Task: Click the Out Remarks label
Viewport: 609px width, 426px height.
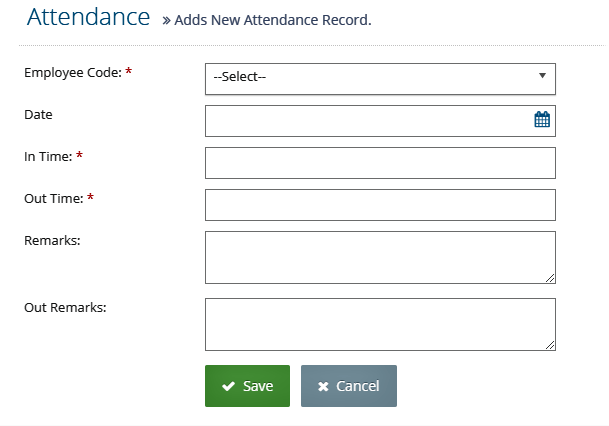Action: point(65,307)
